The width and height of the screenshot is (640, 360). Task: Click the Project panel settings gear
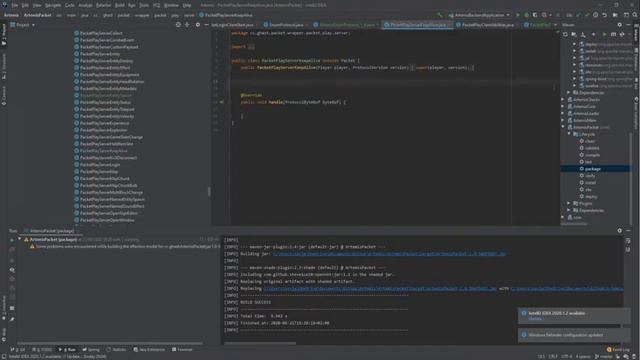[x=198, y=25]
